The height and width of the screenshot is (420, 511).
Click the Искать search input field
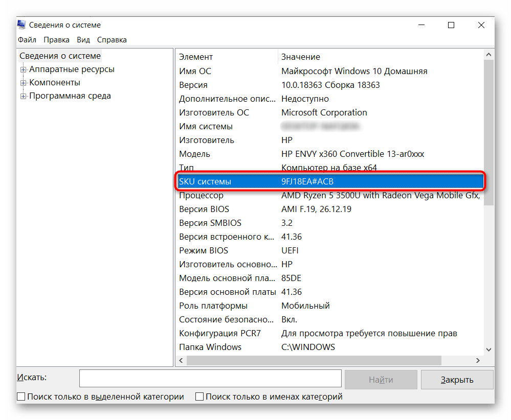[x=210, y=379]
